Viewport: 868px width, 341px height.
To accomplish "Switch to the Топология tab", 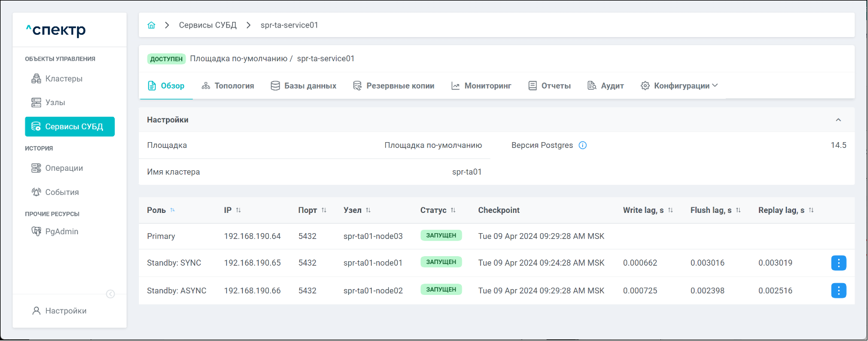I will (228, 86).
